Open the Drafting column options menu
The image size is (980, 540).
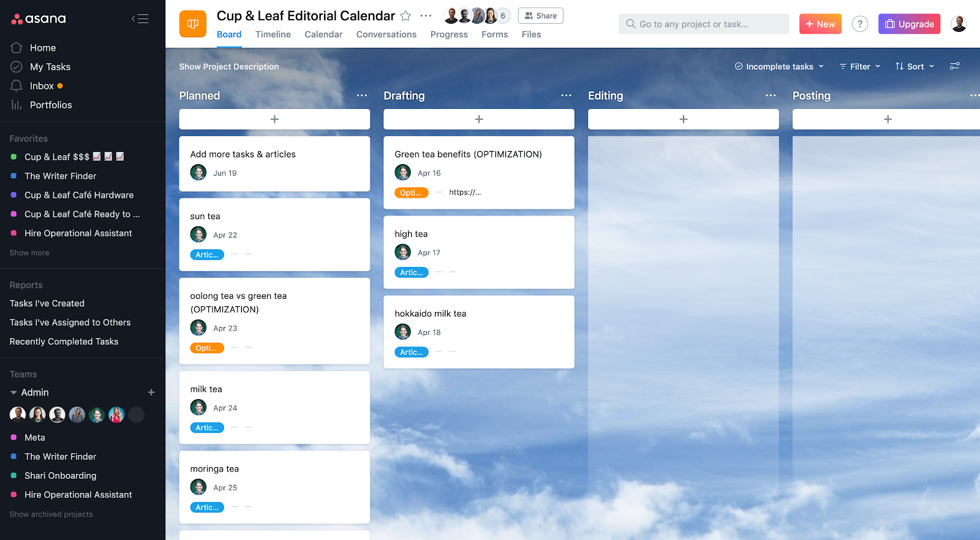tap(567, 96)
